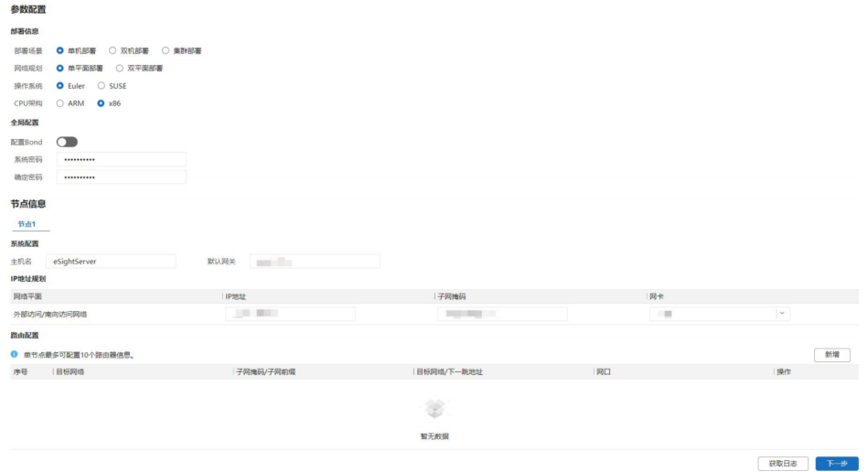Click 新增 to add a route
868x472 pixels.
click(832, 355)
